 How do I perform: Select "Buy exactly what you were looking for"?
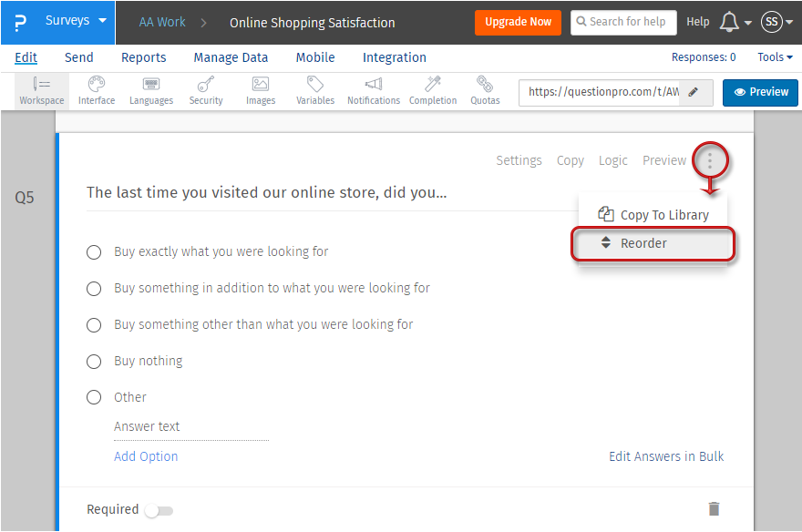(x=94, y=252)
